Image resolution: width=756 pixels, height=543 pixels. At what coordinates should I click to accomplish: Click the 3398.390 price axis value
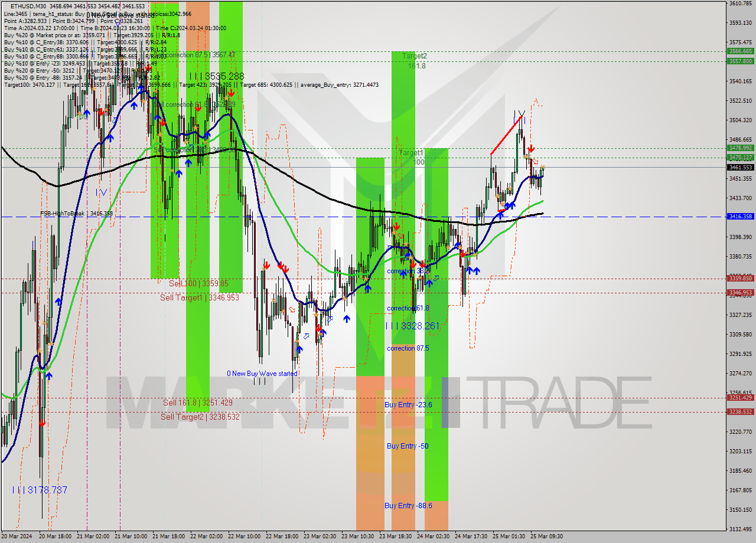coord(740,237)
